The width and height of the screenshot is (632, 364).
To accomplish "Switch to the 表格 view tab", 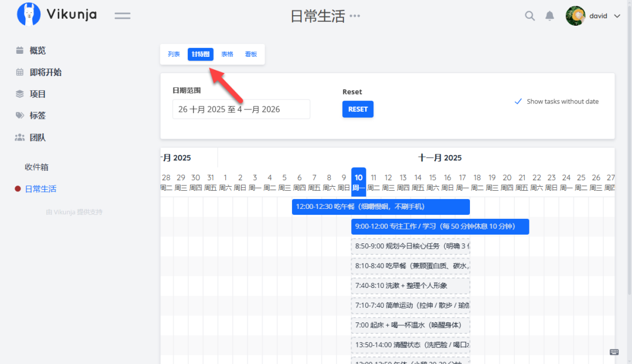I will click(227, 54).
